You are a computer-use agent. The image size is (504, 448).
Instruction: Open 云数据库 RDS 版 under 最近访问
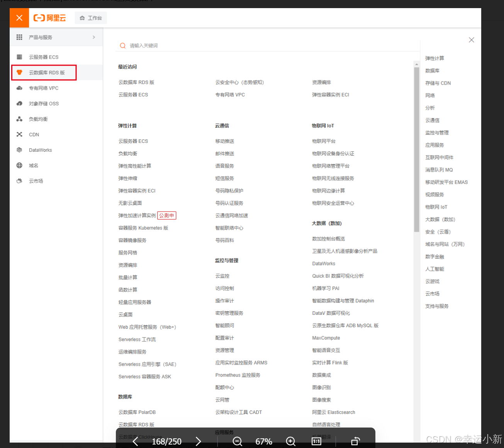[x=136, y=82]
